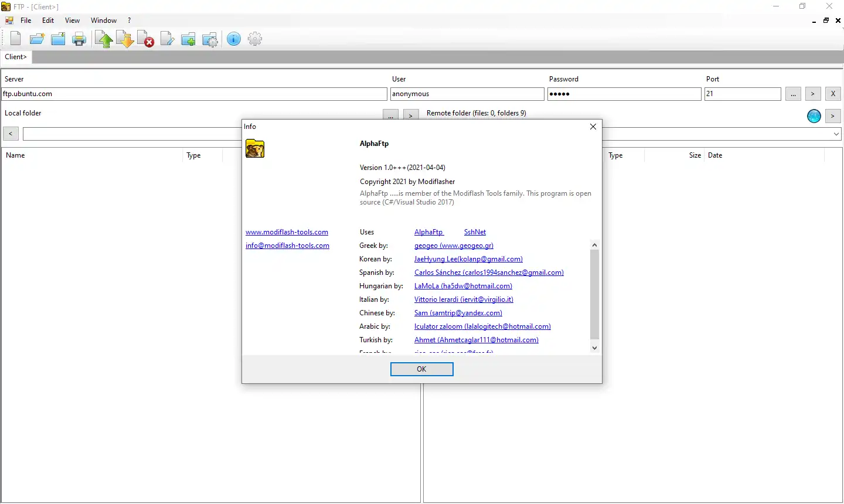This screenshot has height=504, width=844.
Task: Expand the remote folder path dropdown
Action: click(x=836, y=134)
